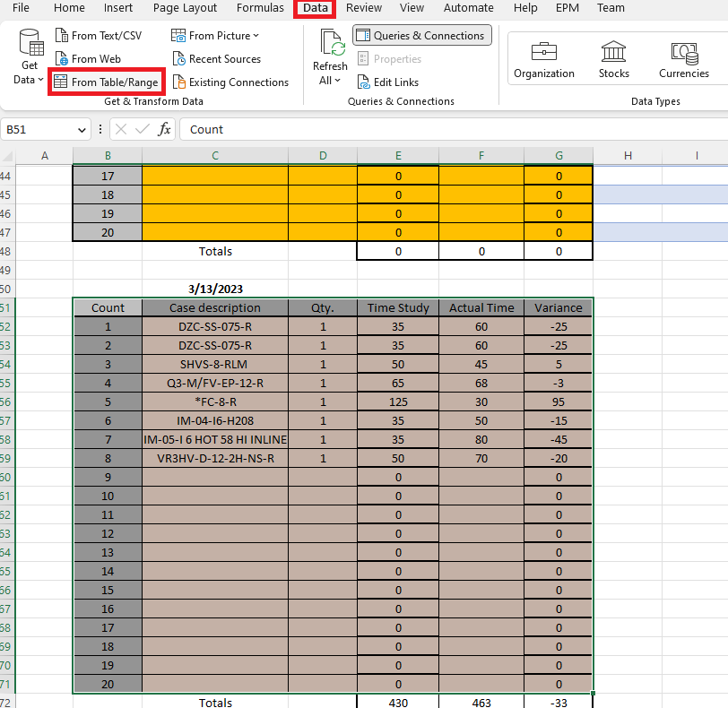
Task: Open Recent Sources
Action: coord(217,59)
